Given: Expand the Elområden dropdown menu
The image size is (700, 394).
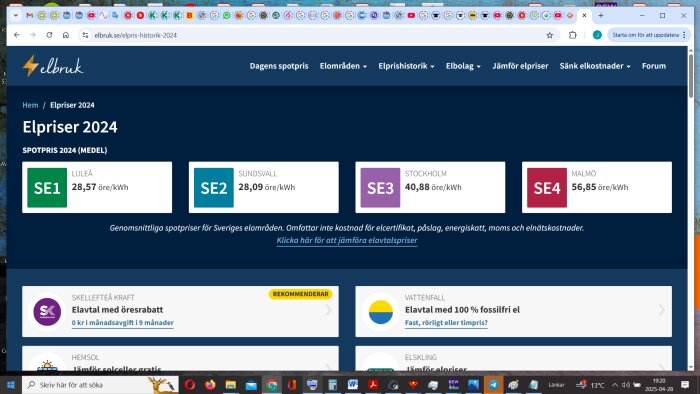Looking at the screenshot, I should click(343, 66).
